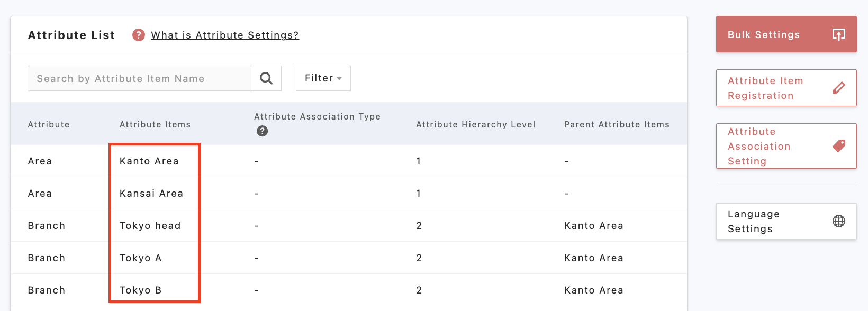Viewport: 868px width, 311px height.
Task: Open the Filter dropdown
Action: point(323,78)
